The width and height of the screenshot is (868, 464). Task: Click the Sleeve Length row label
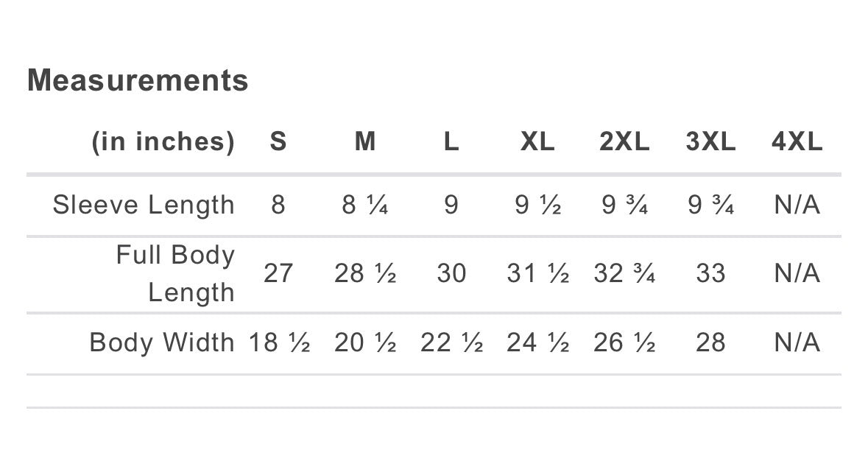[144, 205]
